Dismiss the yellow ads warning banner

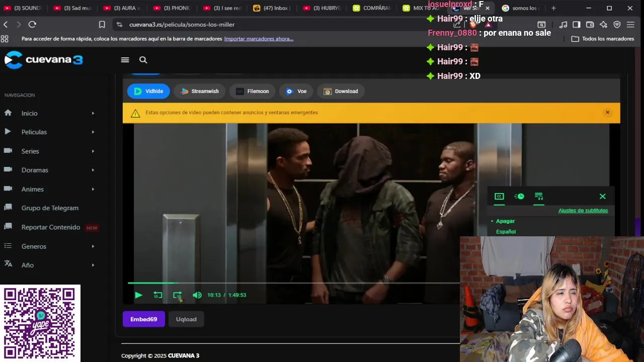pos(607,113)
